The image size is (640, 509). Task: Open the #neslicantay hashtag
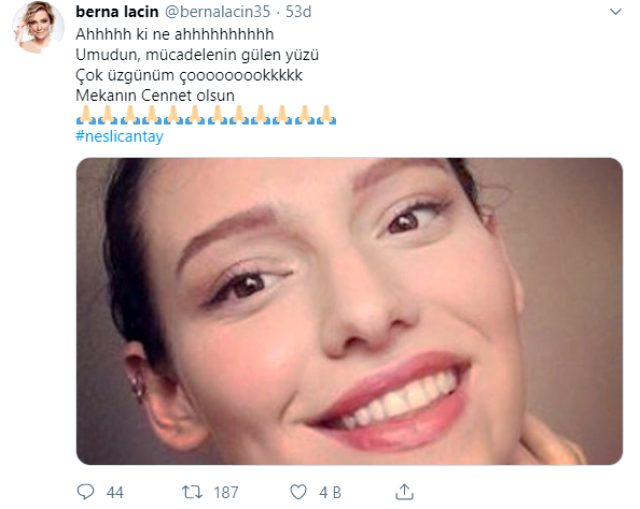tap(119, 137)
